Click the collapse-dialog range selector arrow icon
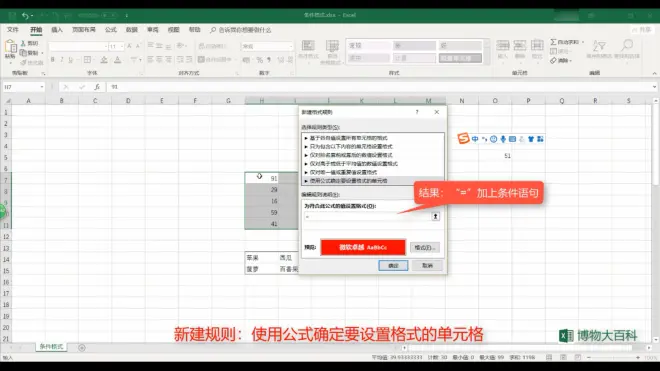This screenshot has width=660, height=371. [435, 216]
